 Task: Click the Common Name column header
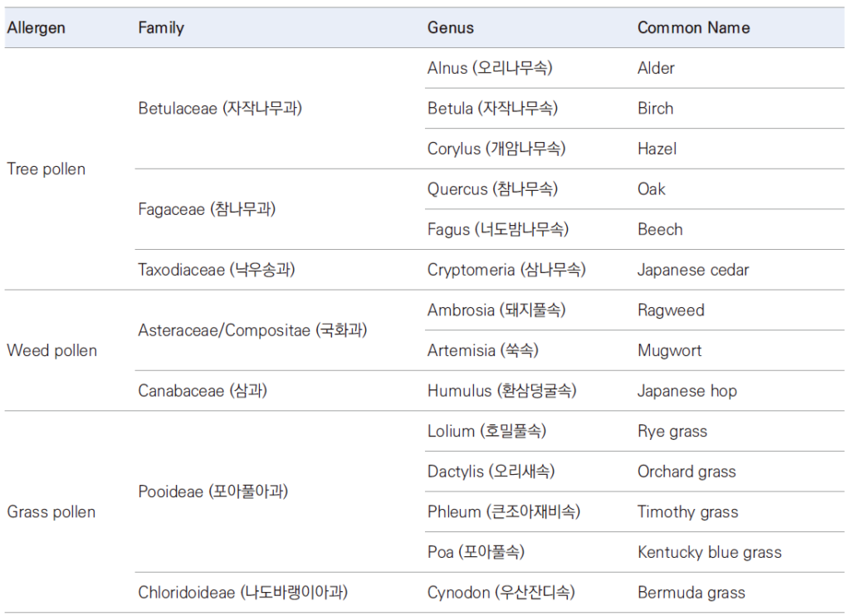point(693,27)
